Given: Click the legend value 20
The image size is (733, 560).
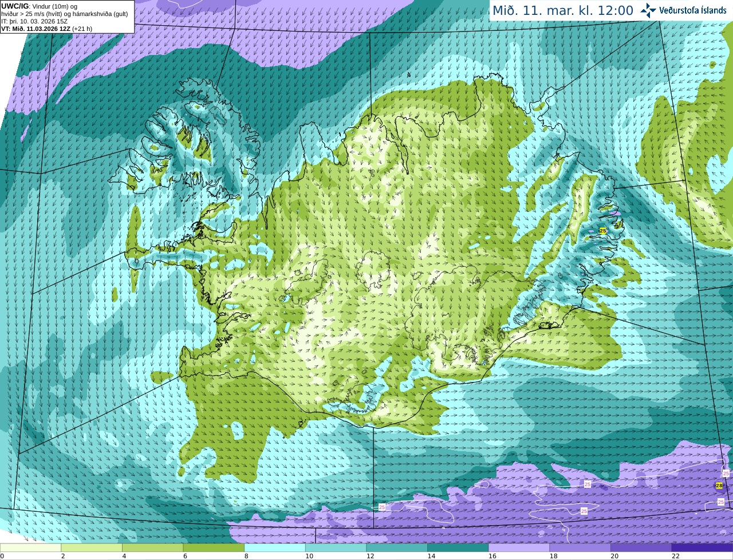Looking at the screenshot, I should click(614, 556).
